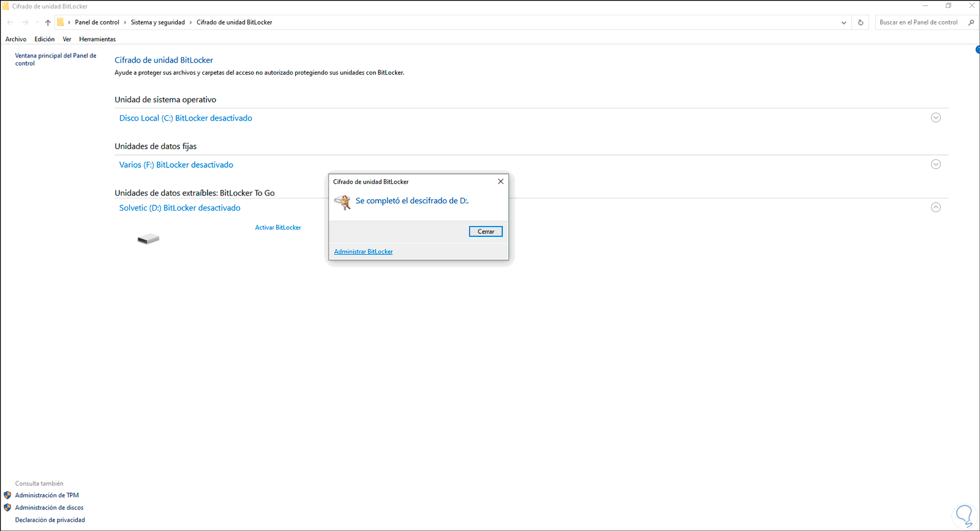980x531 pixels.
Task: Click the window title bar folder icon
Action: click(x=6, y=6)
